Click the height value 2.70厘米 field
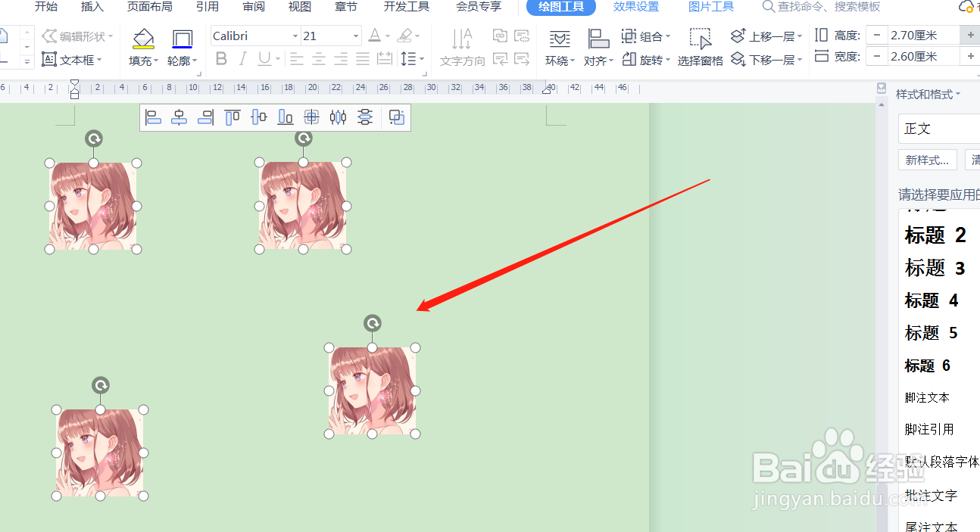The width and height of the screenshot is (980, 532). coord(923,35)
